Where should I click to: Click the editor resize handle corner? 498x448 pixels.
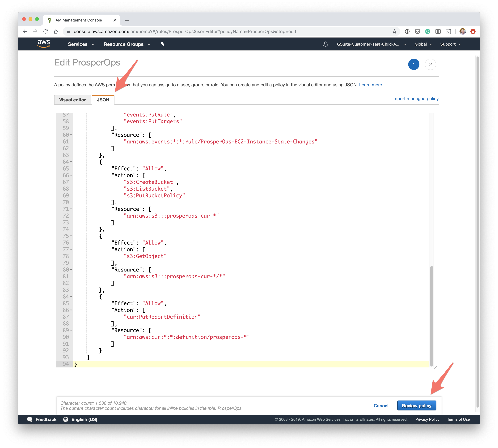[435, 367]
